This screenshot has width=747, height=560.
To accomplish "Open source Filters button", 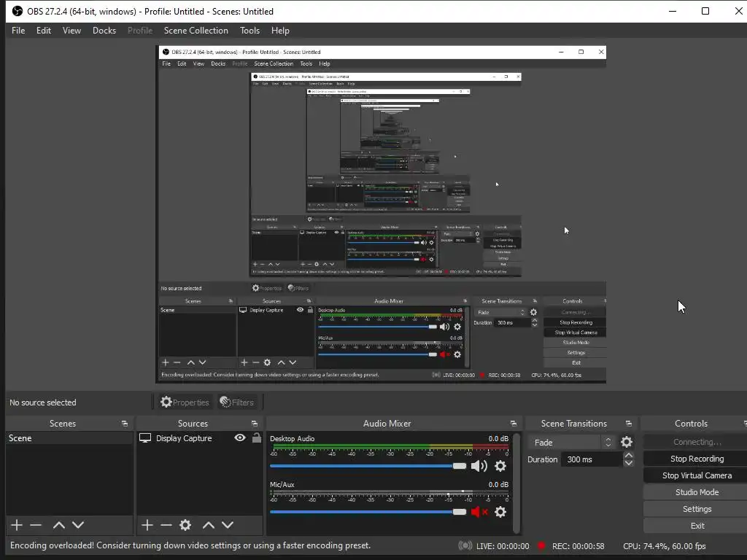I will coord(236,402).
